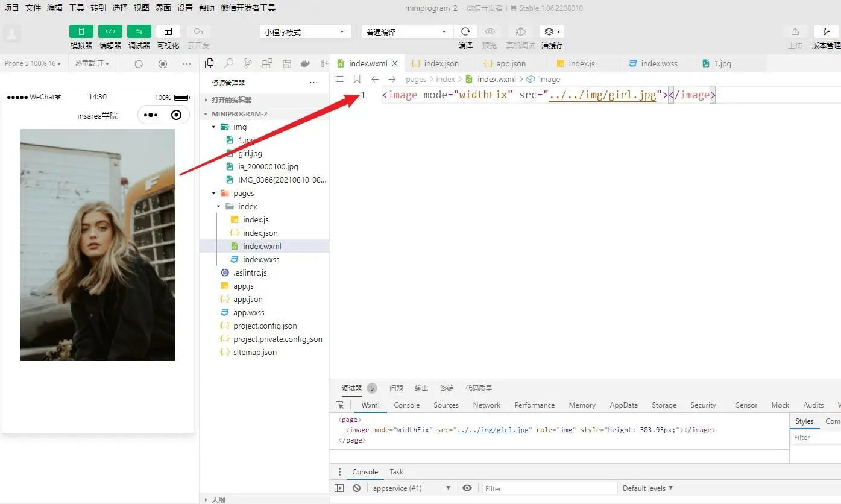841x504 pixels.
Task: Open the 小程序模式 mode dropdown
Action: [305, 32]
